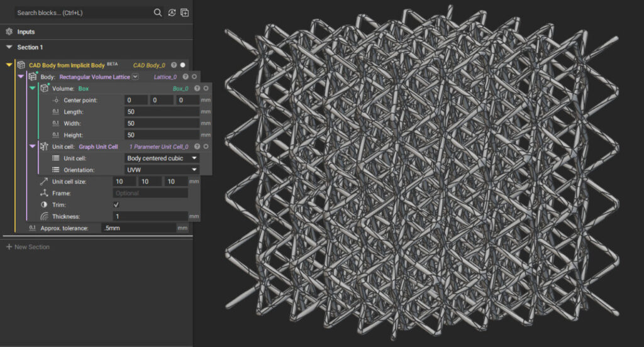
Task: Click the Length value field
Action: 162,112
